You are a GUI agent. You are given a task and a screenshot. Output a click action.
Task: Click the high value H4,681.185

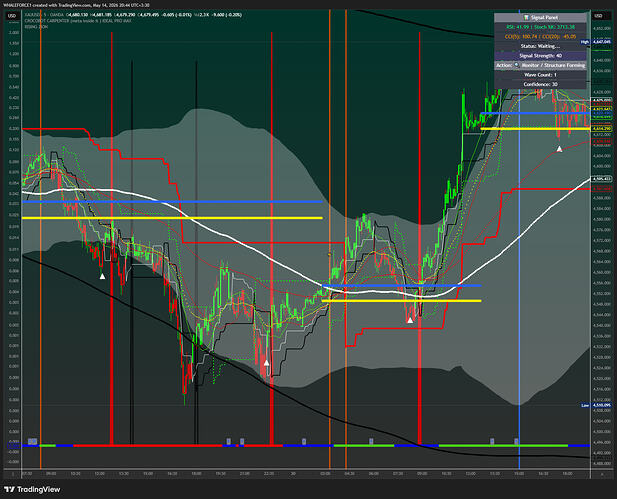click(101, 15)
